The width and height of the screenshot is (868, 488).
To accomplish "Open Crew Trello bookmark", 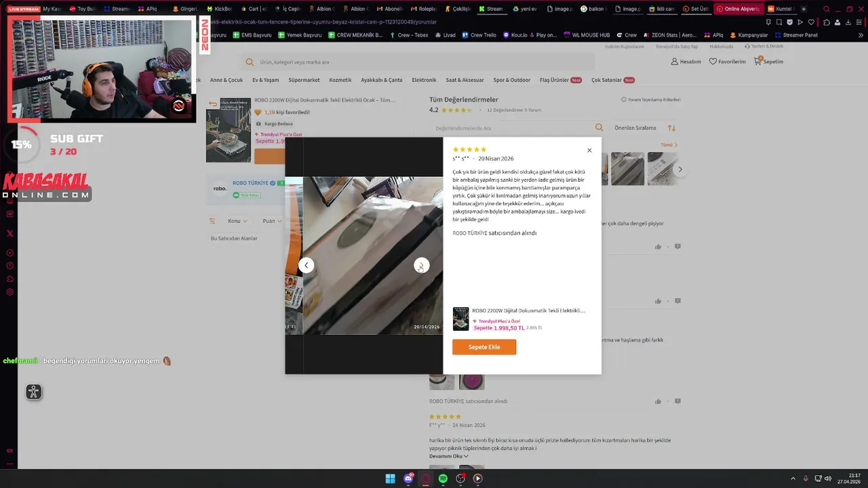I will pos(479,35).
